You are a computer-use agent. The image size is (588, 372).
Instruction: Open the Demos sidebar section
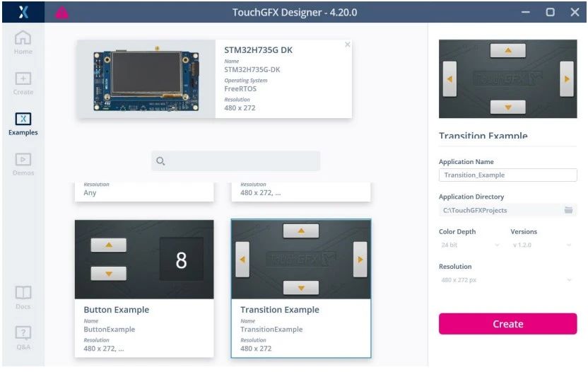23,164
